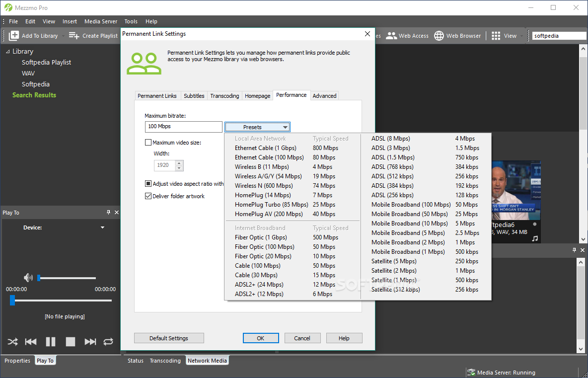588x378 pixels.
Task: Close the lower right panel
Action: pyautogui.click(x=583, y=250)
